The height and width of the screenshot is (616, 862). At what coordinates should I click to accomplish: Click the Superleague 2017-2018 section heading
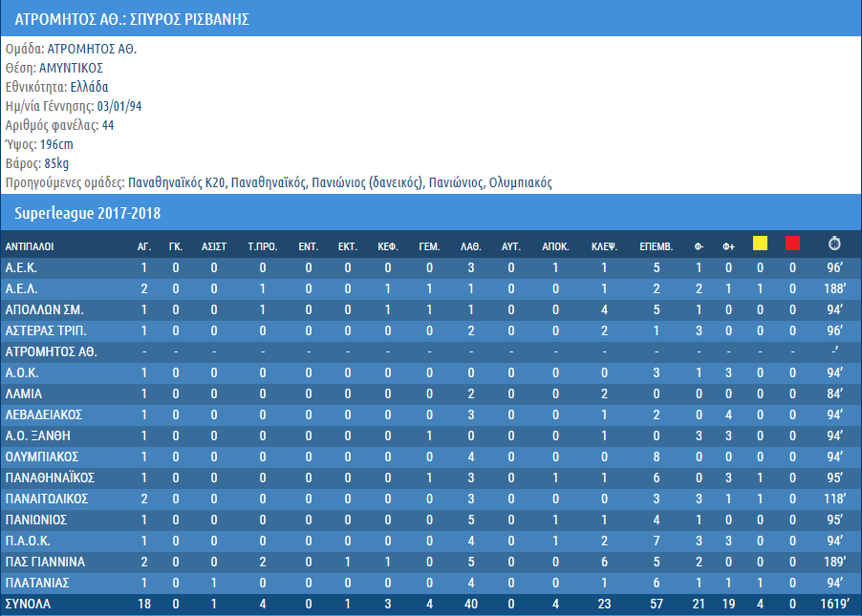point(87,213)
